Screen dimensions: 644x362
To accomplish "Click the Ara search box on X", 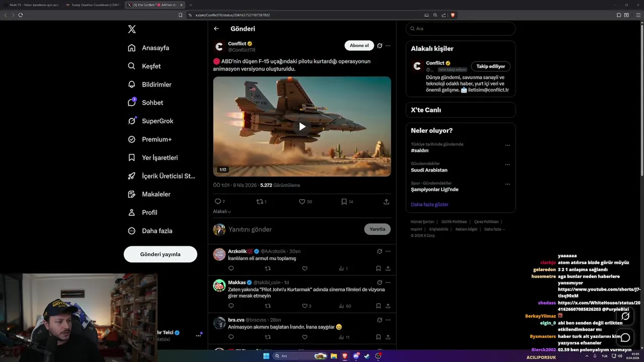I will 461,29.
